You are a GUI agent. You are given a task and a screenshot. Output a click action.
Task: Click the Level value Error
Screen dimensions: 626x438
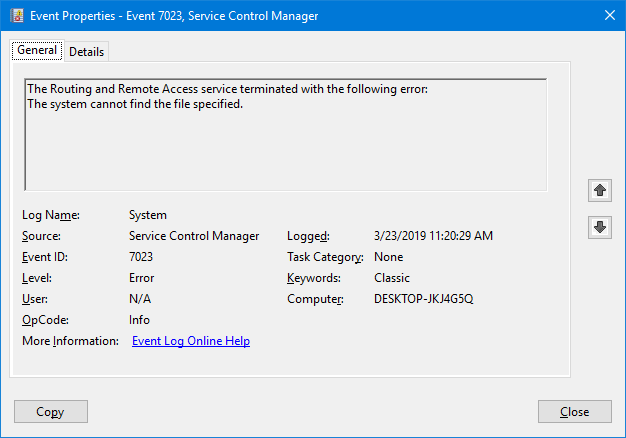click(x=142, y=278)
